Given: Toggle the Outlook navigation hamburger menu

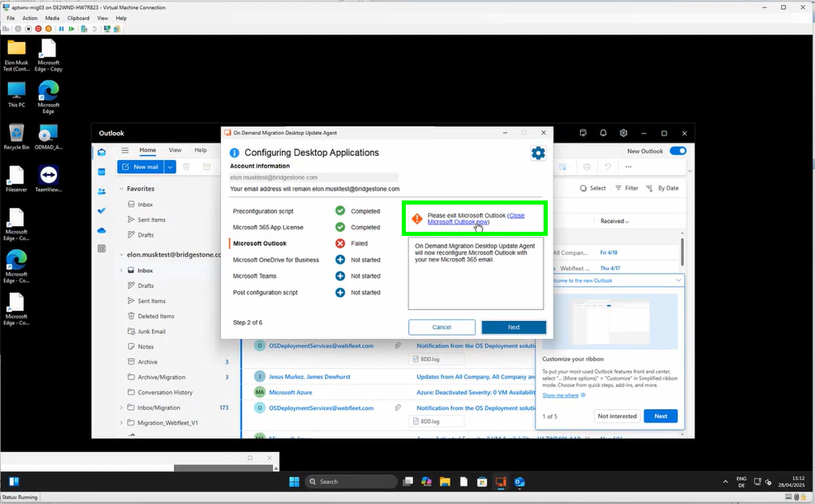Looking at the screenshot, I should tap(125, 150).
